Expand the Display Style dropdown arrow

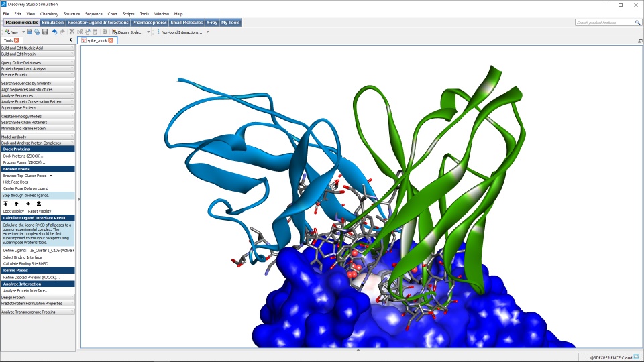(148, 32)
